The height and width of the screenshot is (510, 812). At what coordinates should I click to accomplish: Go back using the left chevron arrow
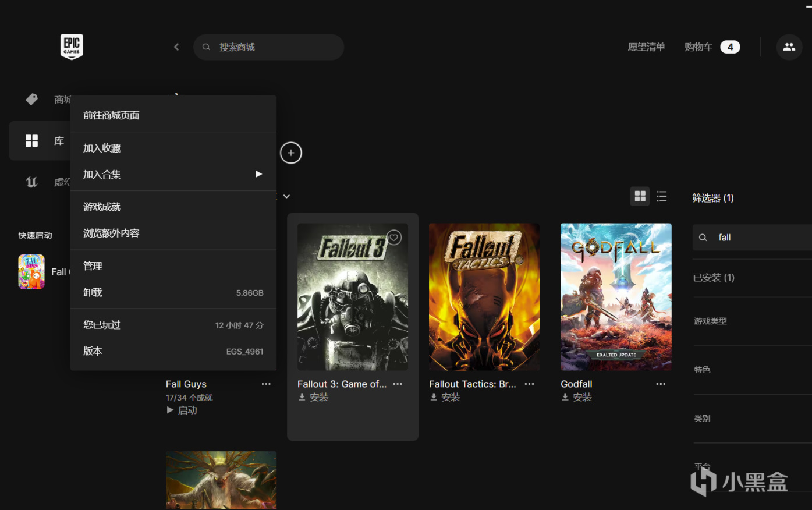coord(176,47)
